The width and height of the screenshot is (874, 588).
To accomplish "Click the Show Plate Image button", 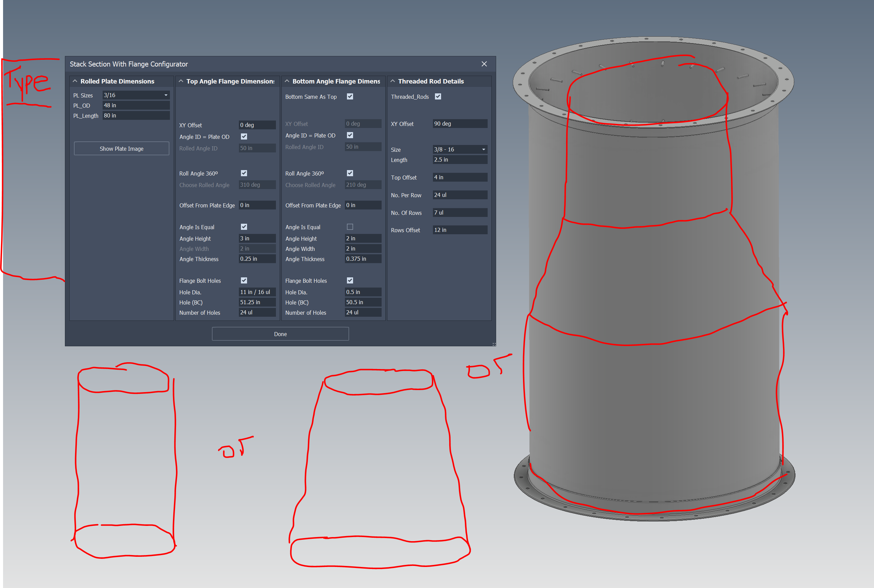I will coord(121,148).
